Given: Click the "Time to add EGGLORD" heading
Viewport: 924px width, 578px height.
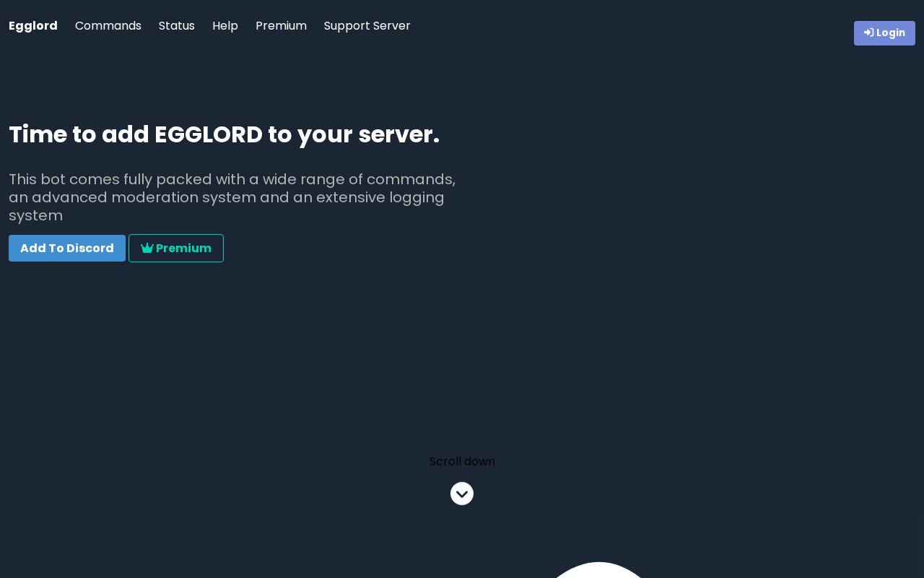Looking at the screenshot, I should click(225, 134).
